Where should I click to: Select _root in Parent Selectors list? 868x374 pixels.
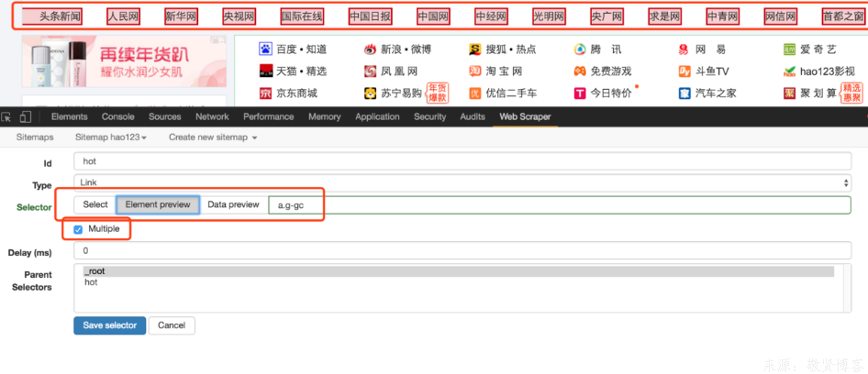point(459,271)
